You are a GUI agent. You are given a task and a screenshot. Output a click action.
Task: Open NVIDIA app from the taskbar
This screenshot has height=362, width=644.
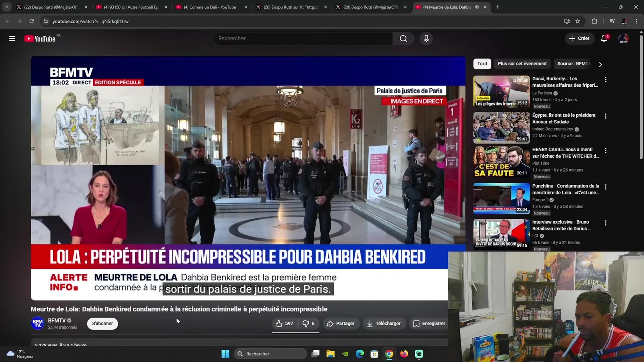point(345,354)
